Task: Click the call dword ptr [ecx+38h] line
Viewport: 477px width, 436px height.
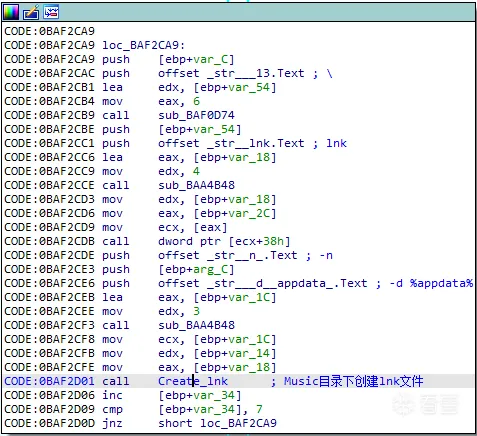Action: [196, 241]
